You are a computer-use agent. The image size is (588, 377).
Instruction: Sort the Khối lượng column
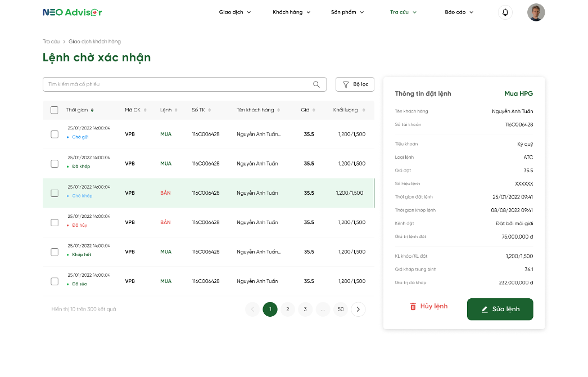pyautogui.click(x=364, y=110)
